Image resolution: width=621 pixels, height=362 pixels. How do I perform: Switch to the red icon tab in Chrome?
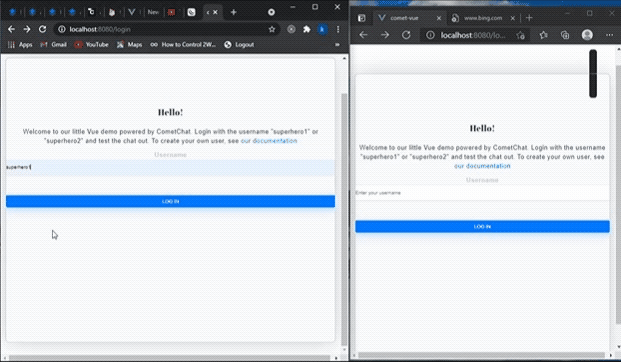pyautogui.click(x=171, y=12)
